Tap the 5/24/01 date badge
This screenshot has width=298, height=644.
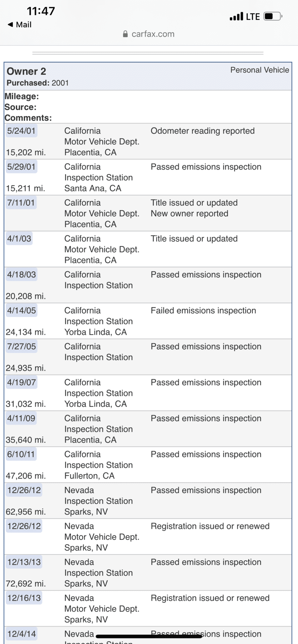(x=21, y=131)
